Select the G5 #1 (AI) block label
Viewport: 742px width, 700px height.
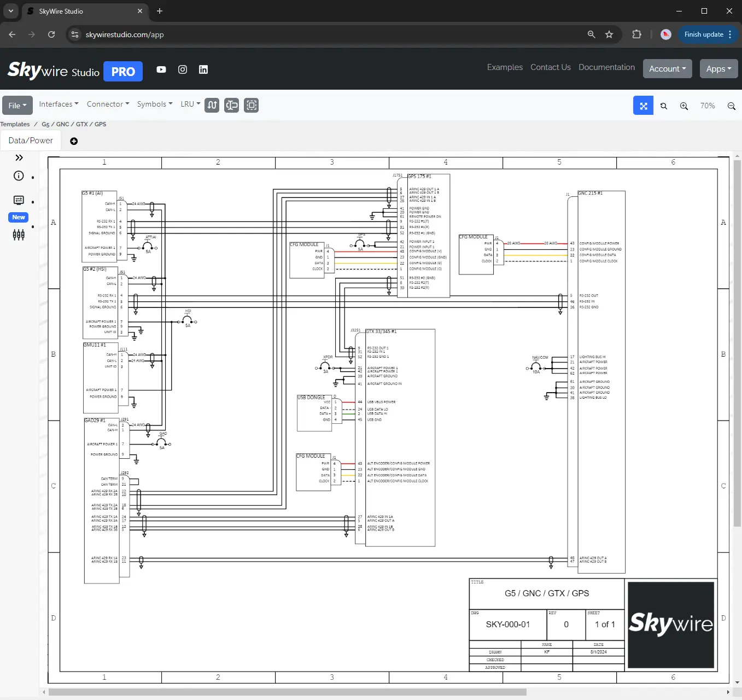[92, 193]
